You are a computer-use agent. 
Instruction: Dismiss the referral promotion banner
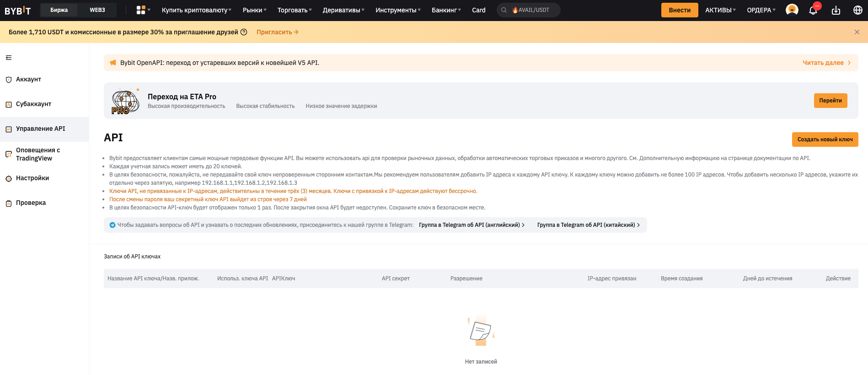pyautogui.click(x=857, y=32)
